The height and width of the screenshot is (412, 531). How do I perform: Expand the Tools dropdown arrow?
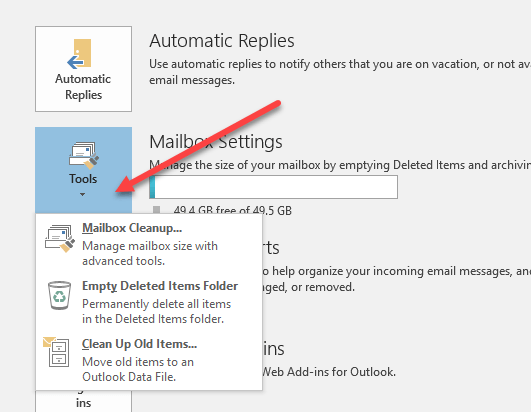tap(82, 194)
